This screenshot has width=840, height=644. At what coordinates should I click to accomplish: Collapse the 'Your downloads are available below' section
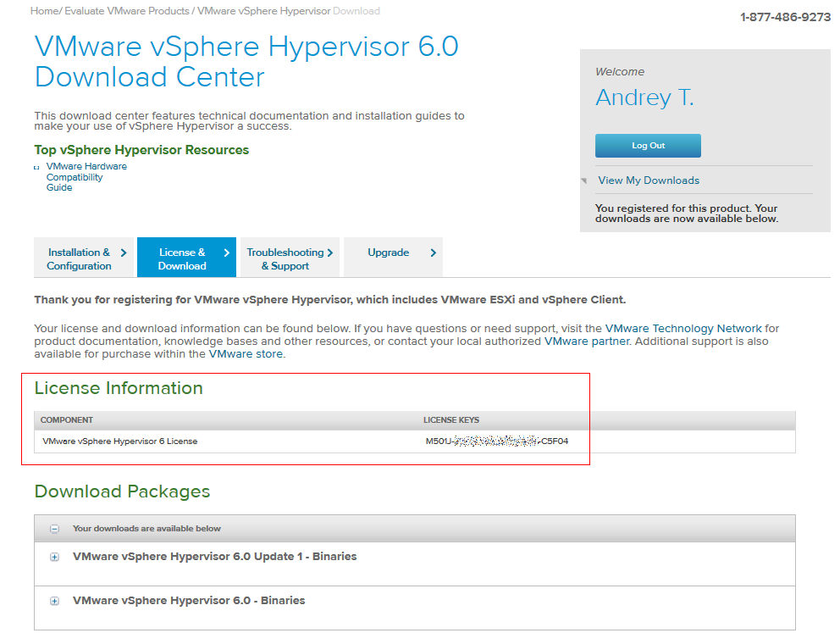pyautogui.click(x=54, y=529)
